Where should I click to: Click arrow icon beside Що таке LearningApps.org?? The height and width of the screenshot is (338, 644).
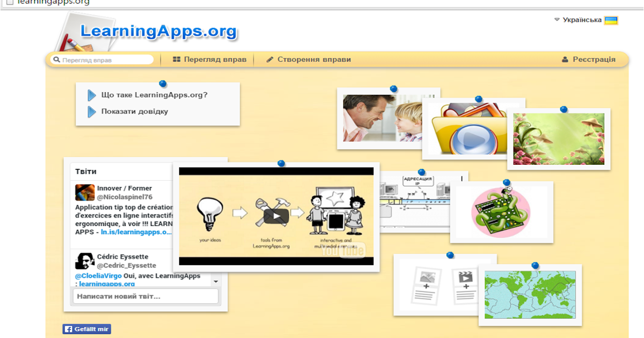[92, 95]
